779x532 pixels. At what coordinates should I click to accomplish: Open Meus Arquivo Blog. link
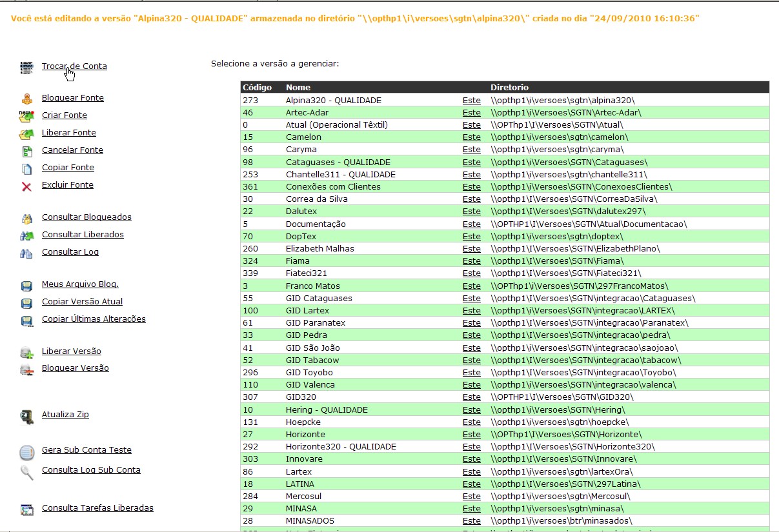click(x=80, y=284)
